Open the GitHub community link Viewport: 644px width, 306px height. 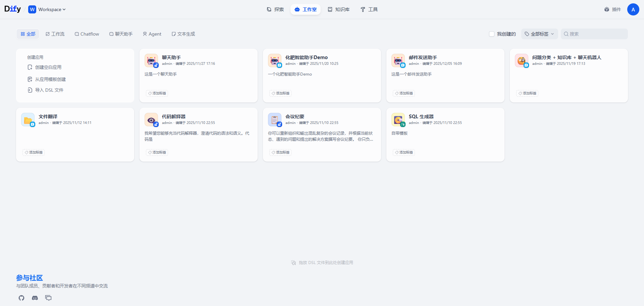coord(21,298)
